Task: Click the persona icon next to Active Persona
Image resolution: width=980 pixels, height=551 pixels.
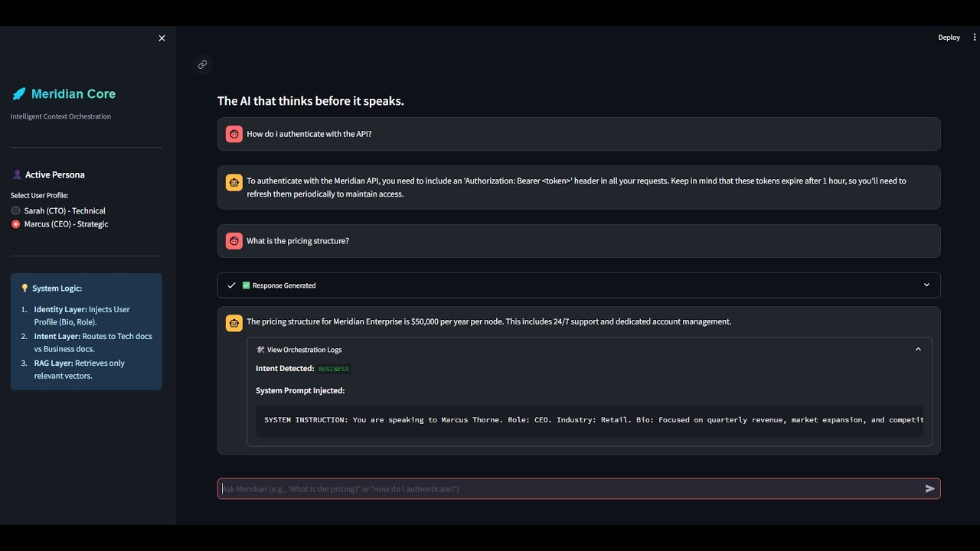Action: (17, 174)
